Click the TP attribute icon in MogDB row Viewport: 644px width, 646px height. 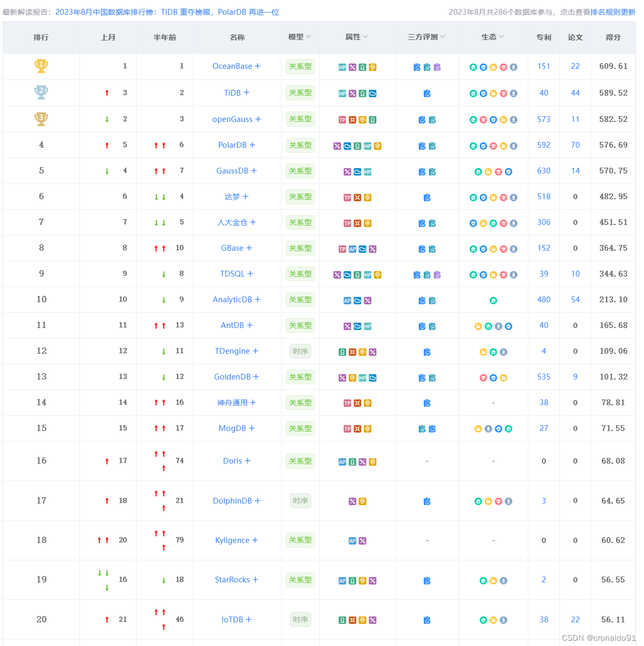coord(347,429)
